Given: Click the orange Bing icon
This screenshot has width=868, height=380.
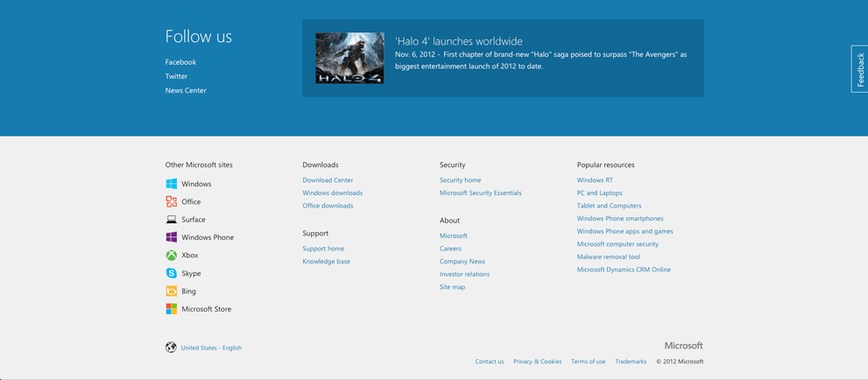Looking at the screenshot, I should click(171, 291).
